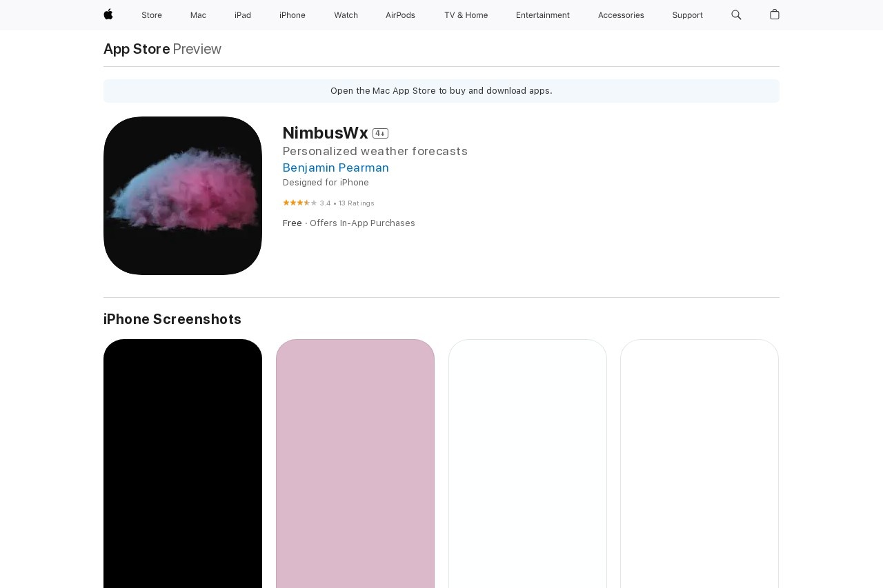883x588 pixels.
Task: Open the Accessories menu item
Action: [x=621, y=15]
